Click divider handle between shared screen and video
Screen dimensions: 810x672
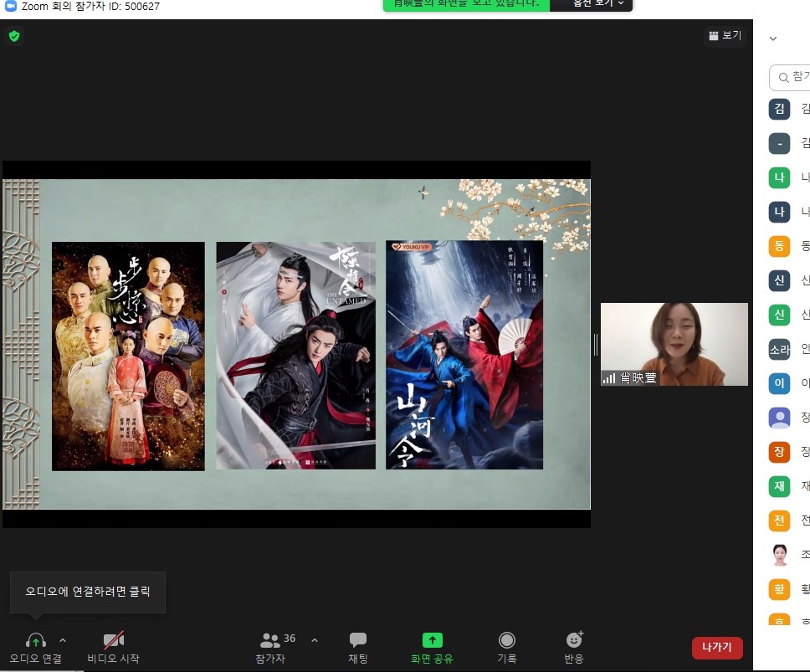(x=595, y=344)
